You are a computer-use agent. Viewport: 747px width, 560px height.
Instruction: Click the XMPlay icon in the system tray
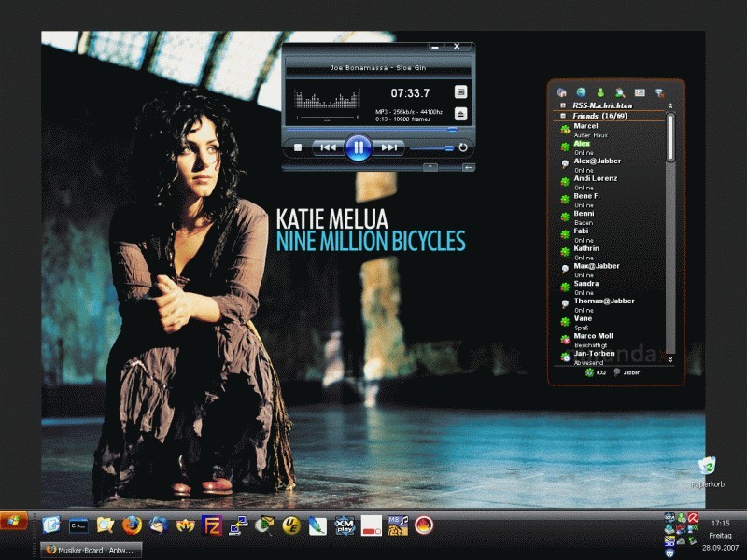(669, 518)
